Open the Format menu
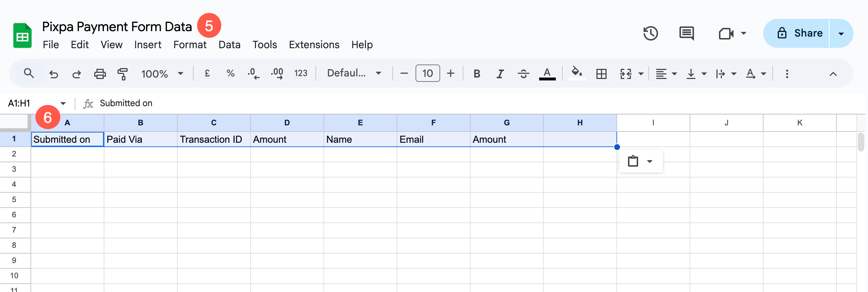 coord(190,45)
